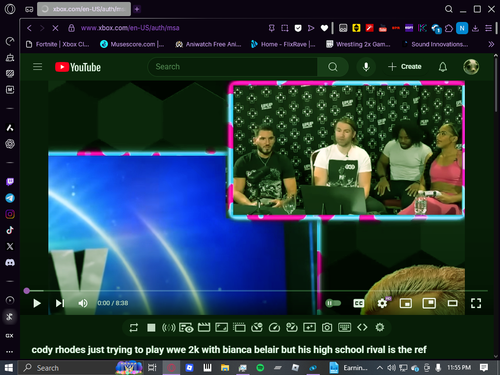The image size is (500, 375).
Task: Open the browser downloads icon
Action: point(475,28)
